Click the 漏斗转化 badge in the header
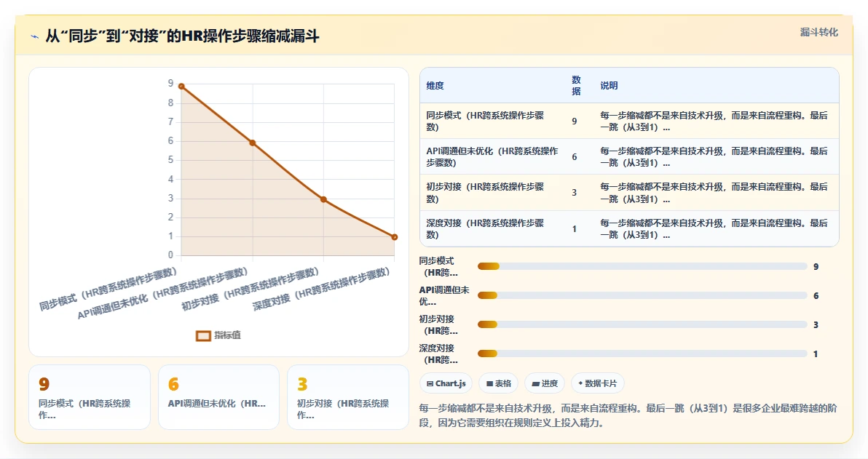Image resolution: width=868 pixels, height=459 pixels. click(818, 32)
